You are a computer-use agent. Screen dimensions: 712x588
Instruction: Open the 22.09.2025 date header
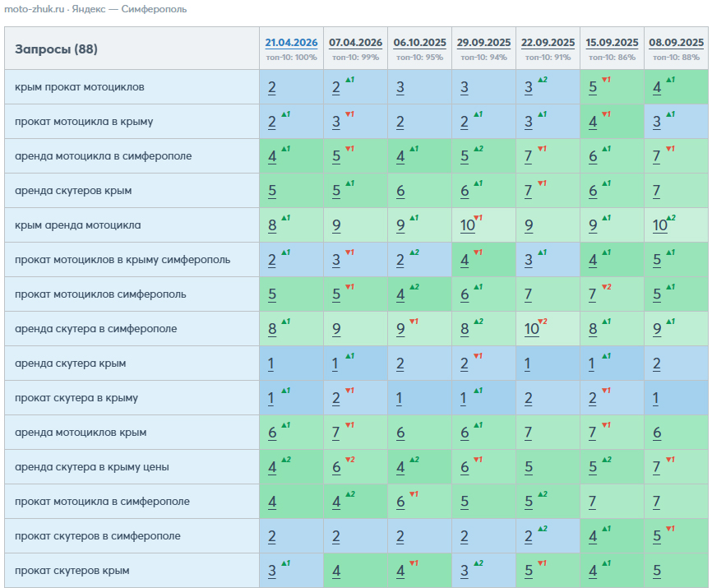click(x=548, y=43)
